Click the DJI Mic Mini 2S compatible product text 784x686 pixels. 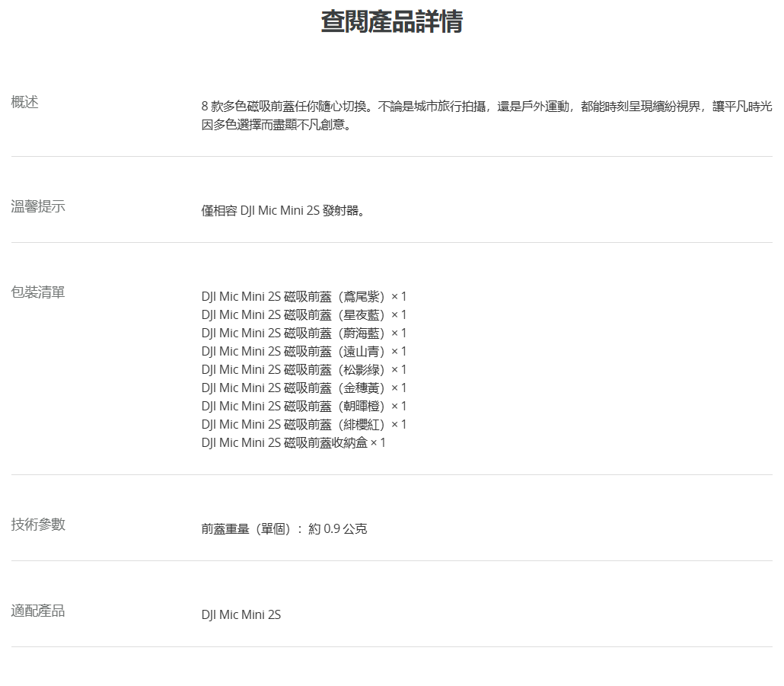coord(241,614)
